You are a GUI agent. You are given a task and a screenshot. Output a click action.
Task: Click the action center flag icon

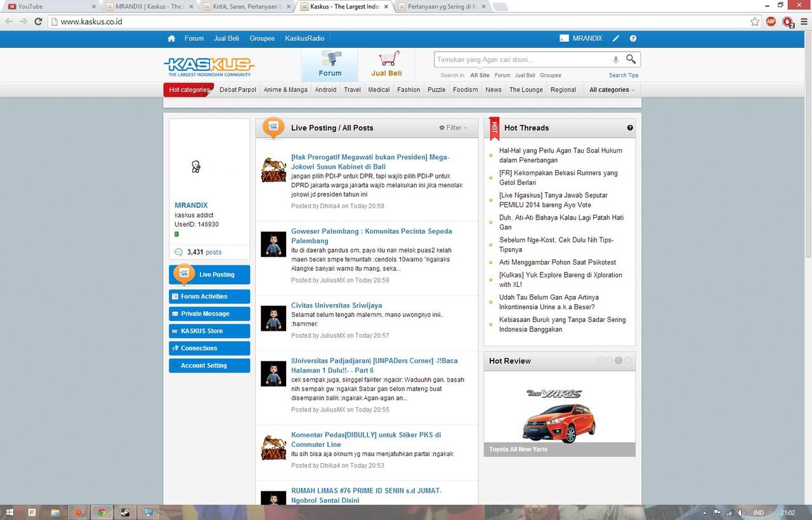point(717,512)
